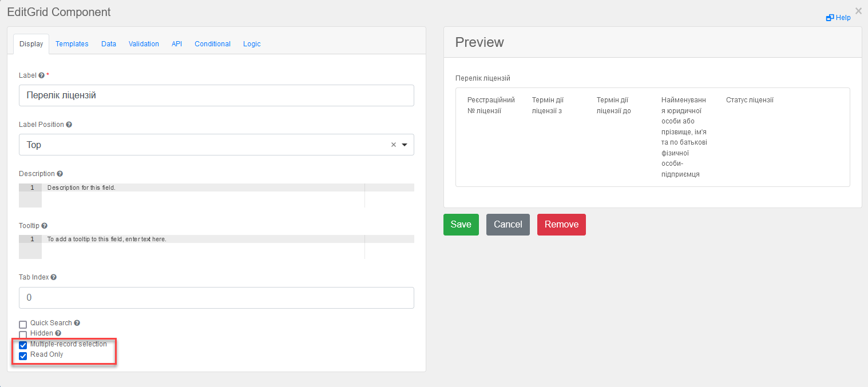Click the Tab Index input field

point(216,298)
